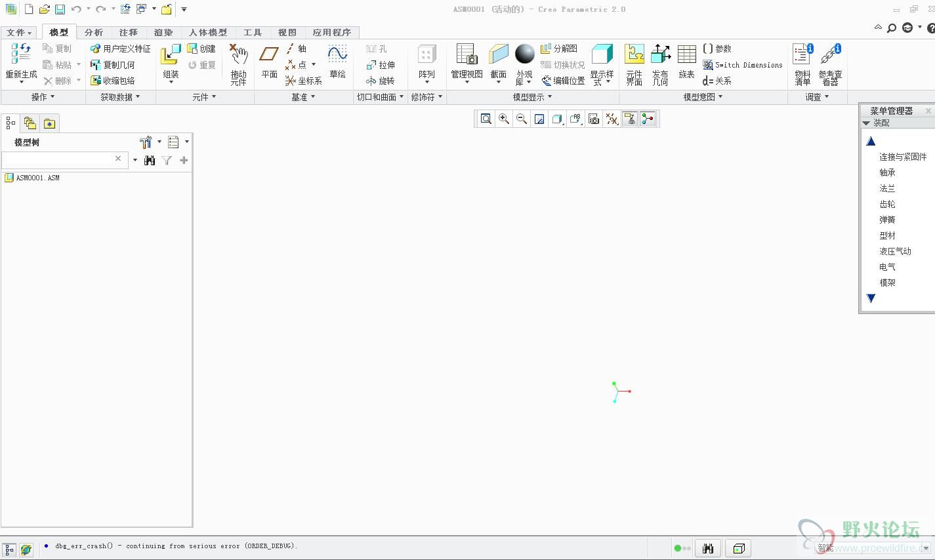The width and height of the screenshot is (935, 560).
Task: Switch to the 注释 annotate tab
Action: click(x=129, y=32)
